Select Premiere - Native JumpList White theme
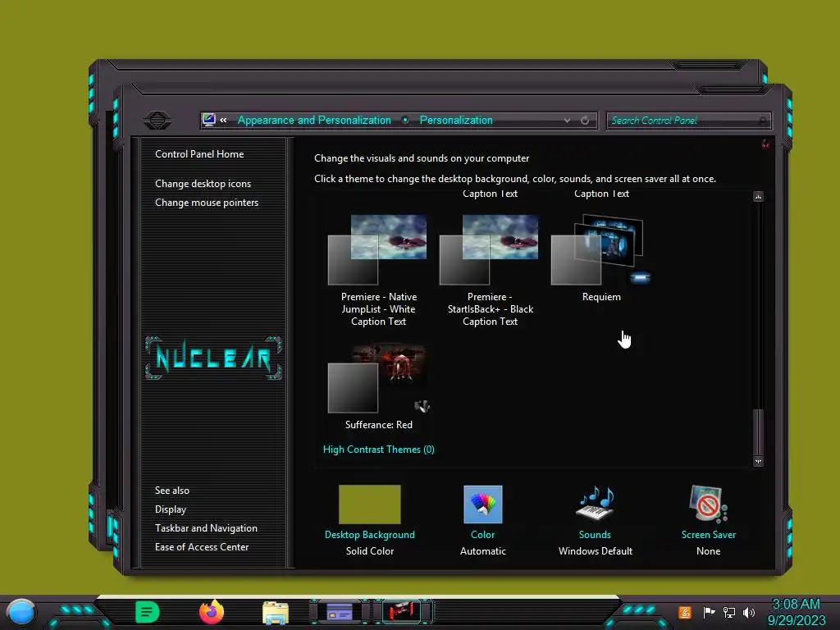 [378, 271]
